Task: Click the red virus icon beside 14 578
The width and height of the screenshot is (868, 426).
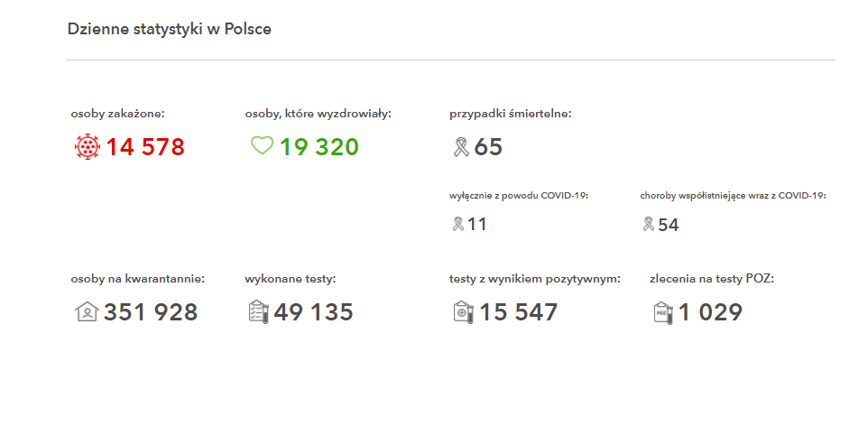Action: click(x=87, y=147)
